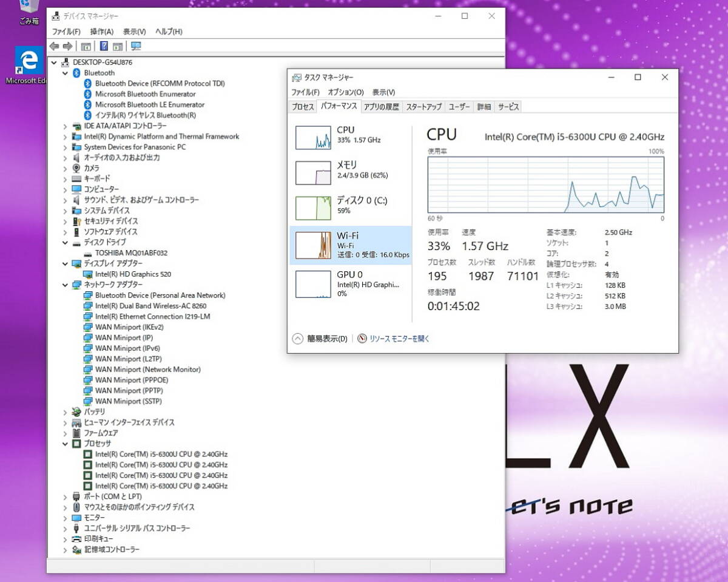Click the Intel(R) HD Graphics 520 adapter icon
728x582 pixels.
(x=88, y=274)
